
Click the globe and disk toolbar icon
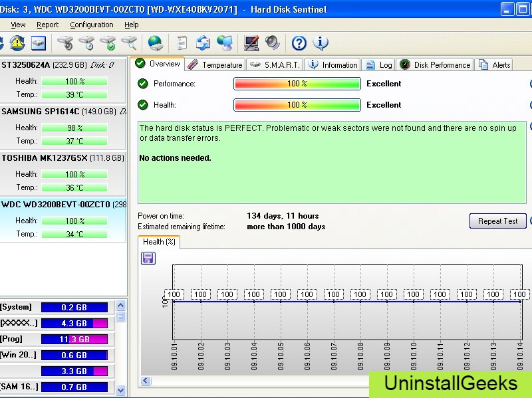(x=156, y=43)
